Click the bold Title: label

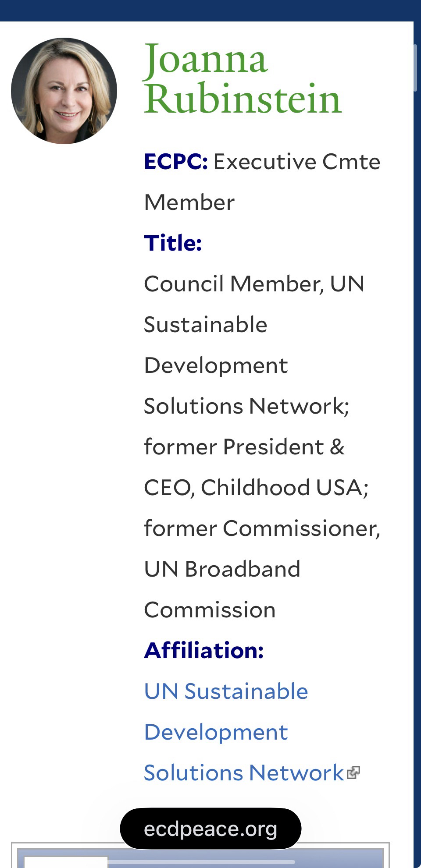[x=173, y=243]
